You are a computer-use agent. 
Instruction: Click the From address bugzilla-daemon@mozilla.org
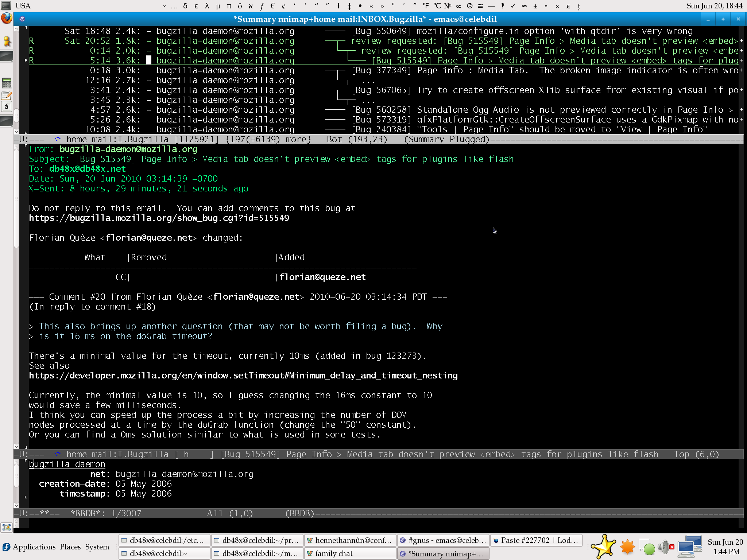[128, 149]
